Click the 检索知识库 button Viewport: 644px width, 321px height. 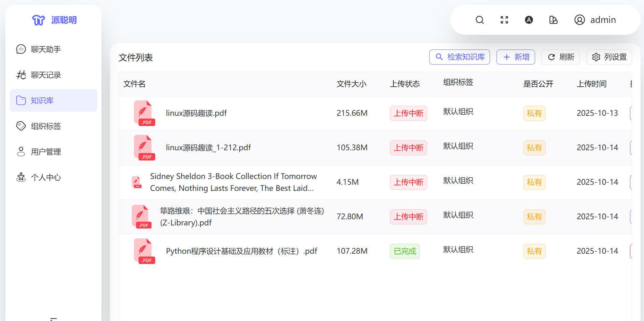[460, 57]
